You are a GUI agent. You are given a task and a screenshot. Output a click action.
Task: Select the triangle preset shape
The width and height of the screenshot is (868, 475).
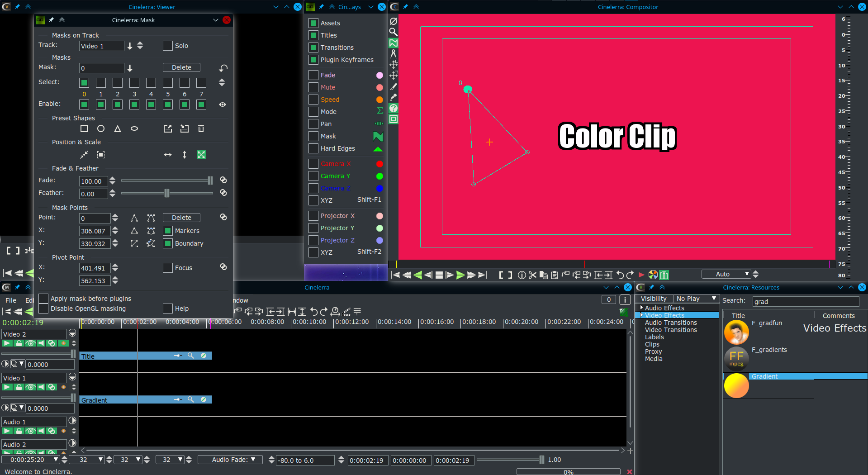[118, 129]
